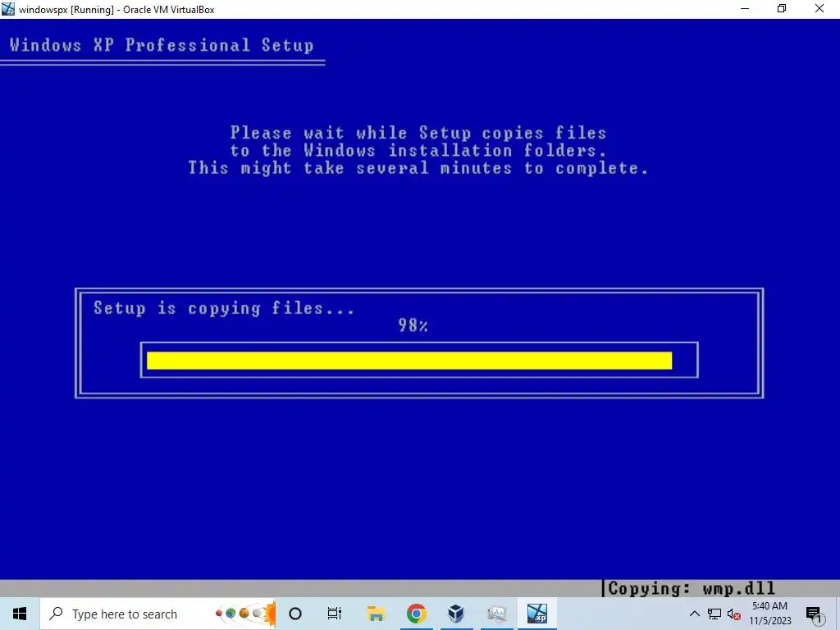The width and height of the screenshot is (840, 630).
Task: Click the "to the Windows installation folders." line
Action: tap(418, 150)
